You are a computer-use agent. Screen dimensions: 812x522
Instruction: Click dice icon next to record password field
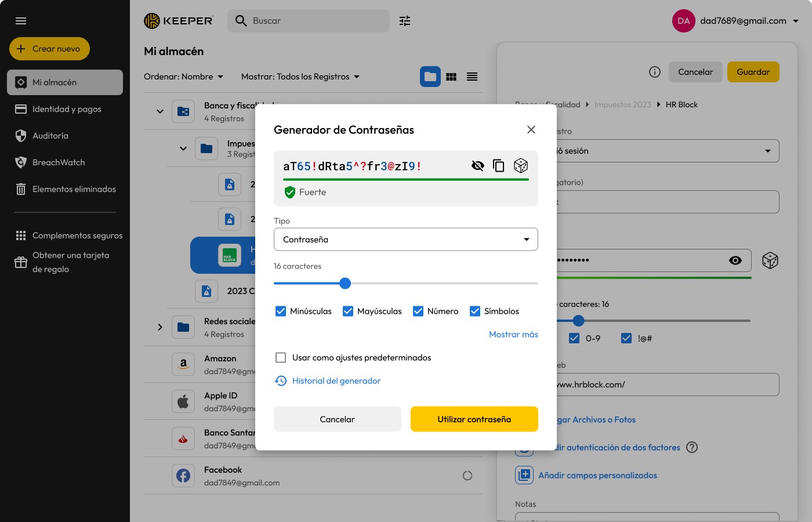pyautogui.click(x=770, y=260)
